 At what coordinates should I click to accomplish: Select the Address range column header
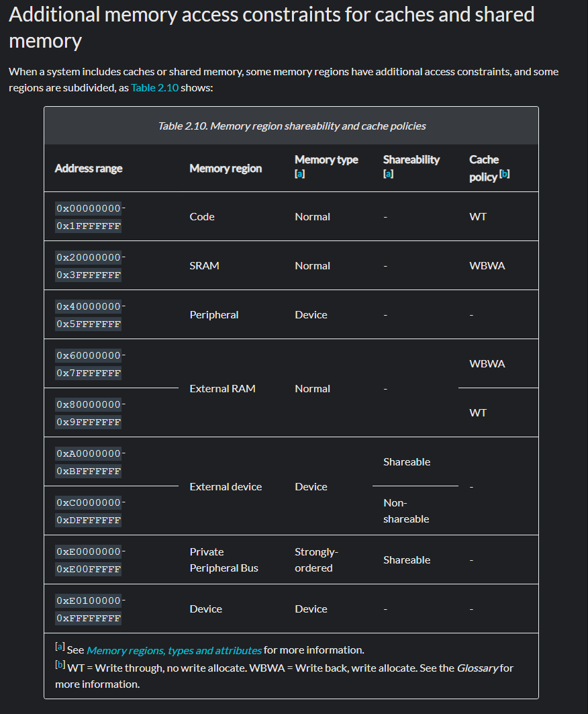pos(89,168)
